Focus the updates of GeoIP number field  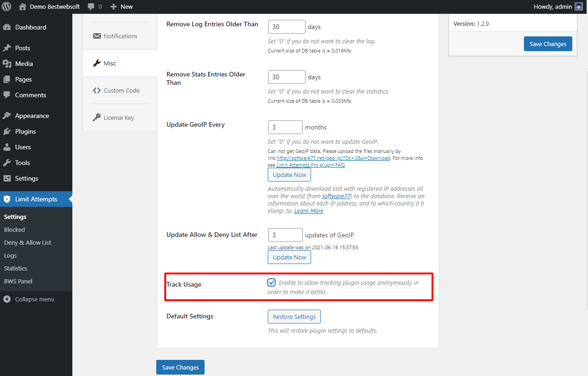point(285,235)
